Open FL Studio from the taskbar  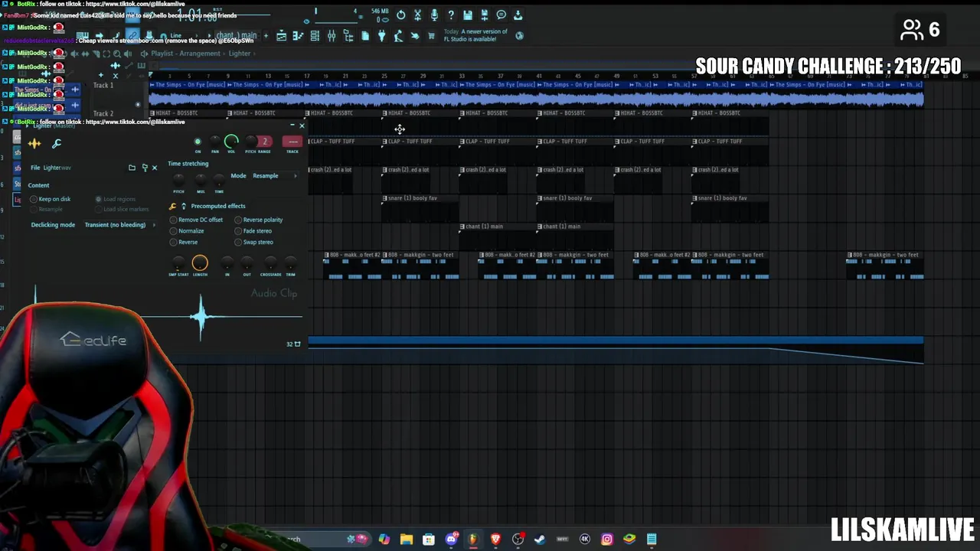[473, 539]
